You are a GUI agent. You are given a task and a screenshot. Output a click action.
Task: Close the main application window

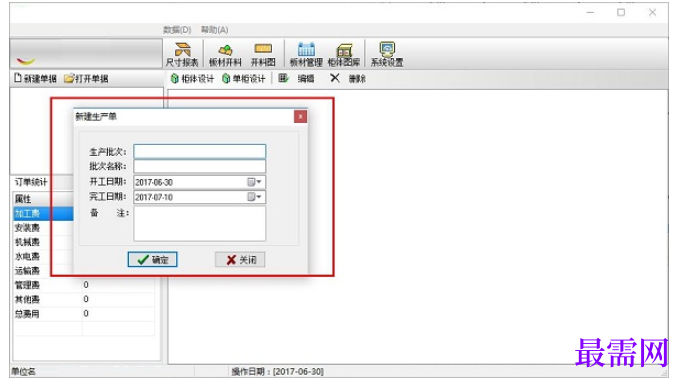click(x=652, y=13)
